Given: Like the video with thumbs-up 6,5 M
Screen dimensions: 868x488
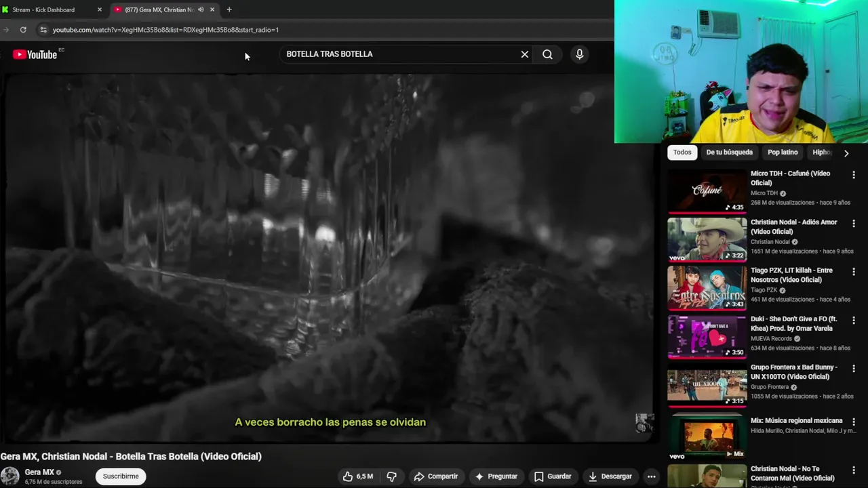Looking at the screenshot, I should (357, 476).
